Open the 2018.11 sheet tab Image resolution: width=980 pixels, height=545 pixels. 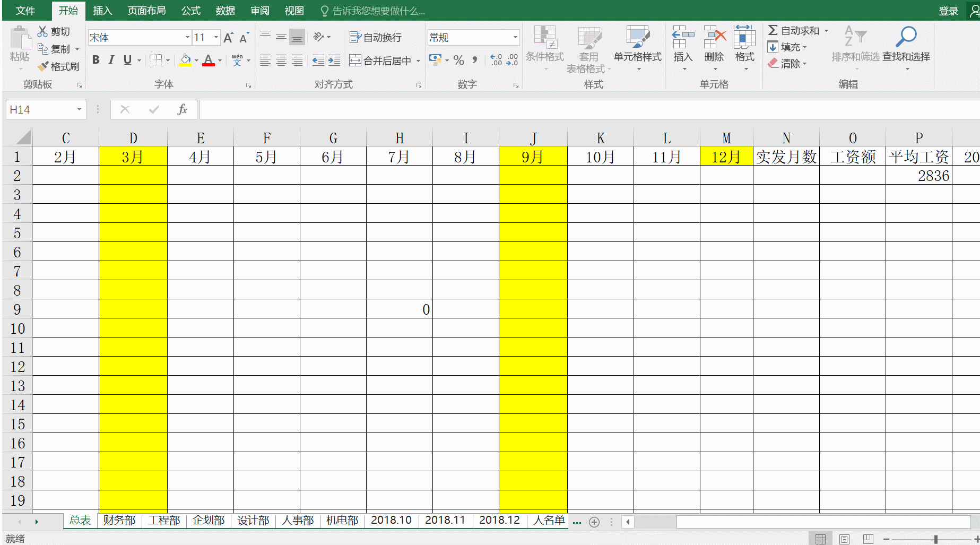445,520
